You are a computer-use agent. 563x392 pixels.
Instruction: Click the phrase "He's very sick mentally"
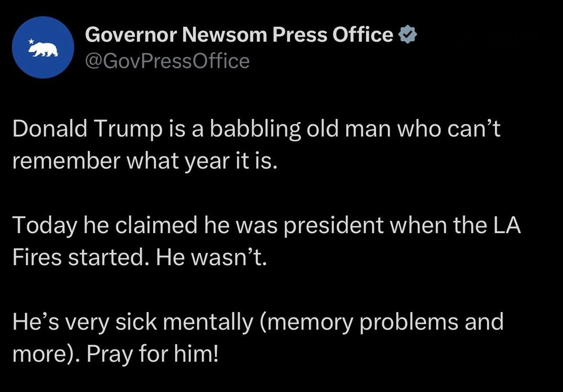[131, 323]
